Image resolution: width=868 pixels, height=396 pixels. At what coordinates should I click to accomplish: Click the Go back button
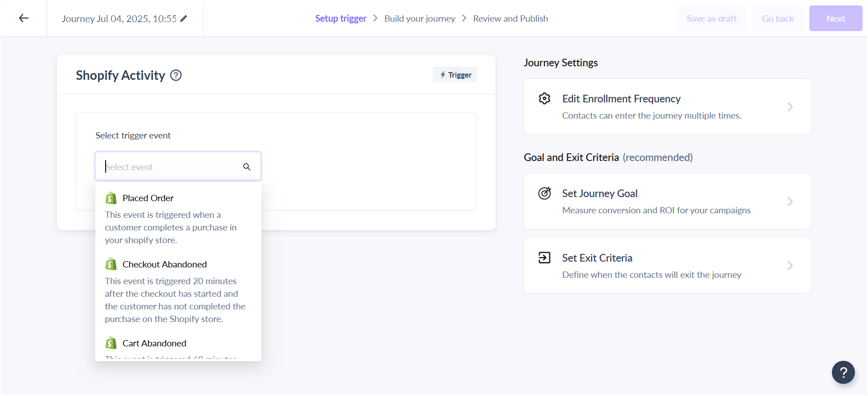point(778,18)
